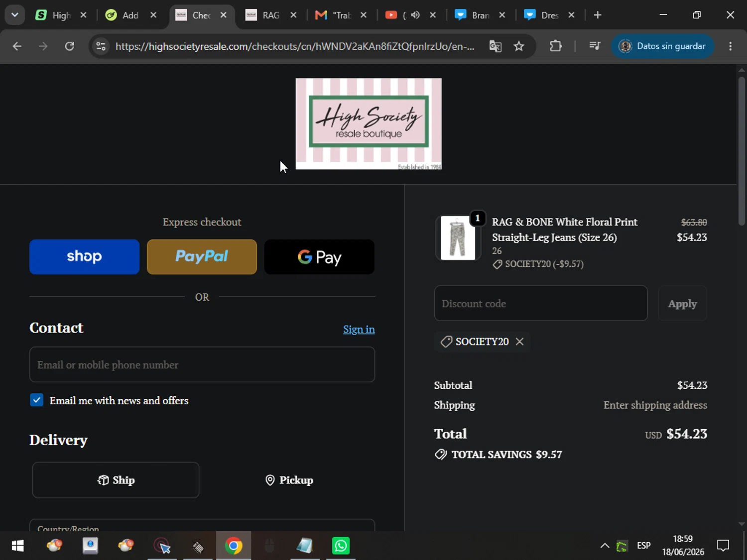Open the Windows Start menu
This screenshot has width=747, height=560.
tap(17, 546)
